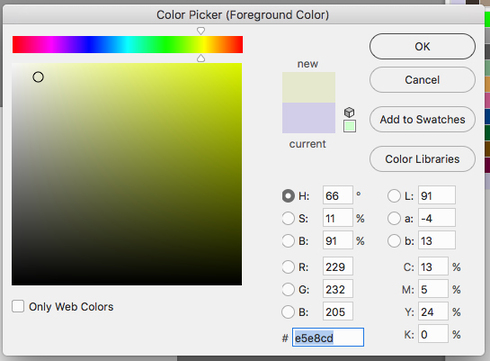This screenshot has width=490, height=361.
Task: Click the current color preview swatch
Action: 309,118
